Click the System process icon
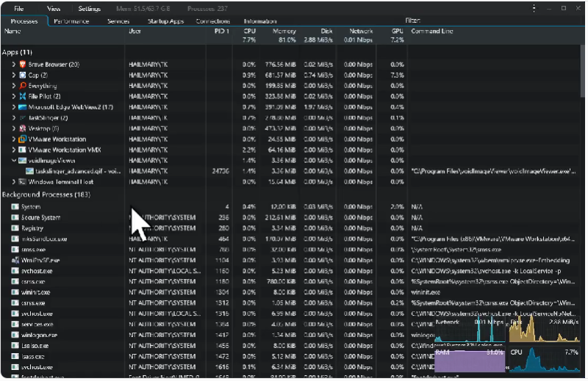The height and width of the screenshot is (381, 588). pyautogui.click(x=15, y=207)
